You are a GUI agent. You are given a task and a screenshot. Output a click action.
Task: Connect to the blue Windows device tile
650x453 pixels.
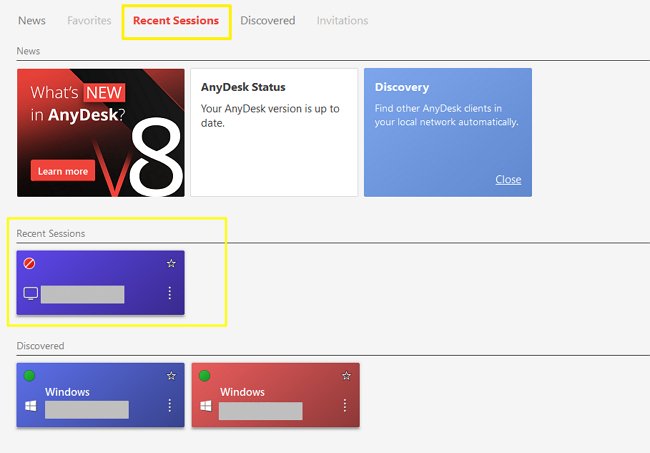[101, 395]
